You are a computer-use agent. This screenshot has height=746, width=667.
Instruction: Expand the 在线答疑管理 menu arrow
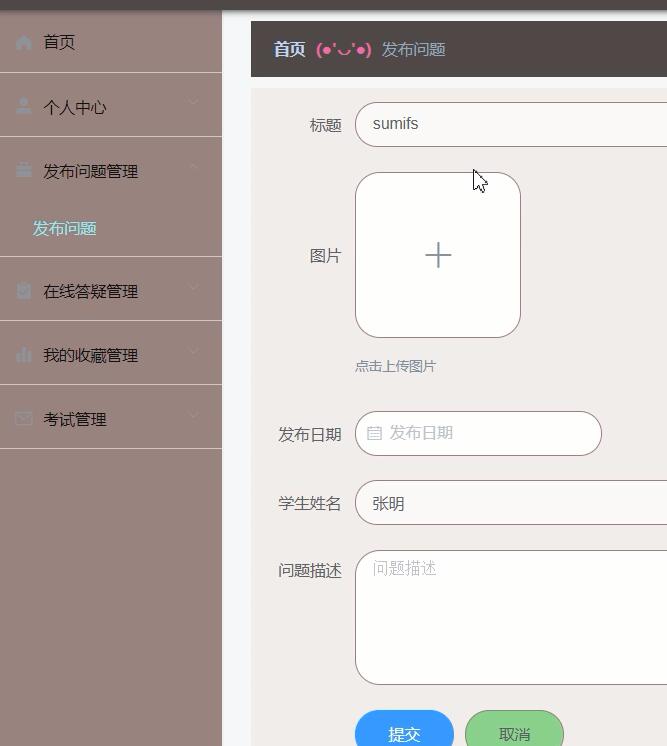click(194, 287)
